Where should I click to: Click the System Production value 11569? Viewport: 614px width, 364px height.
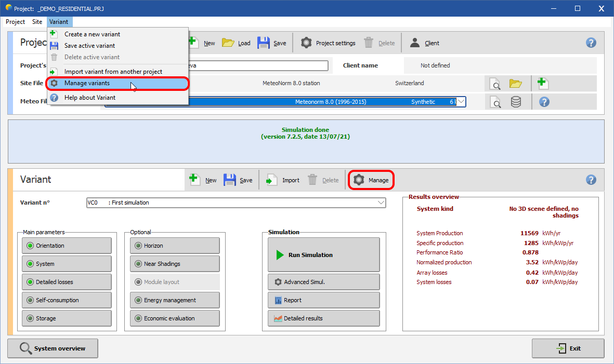(529, 233)
